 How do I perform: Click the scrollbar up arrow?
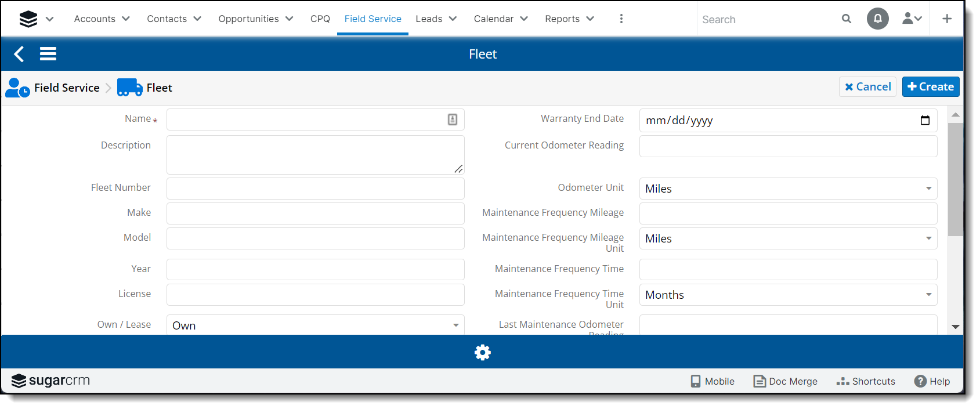(955, 114)
